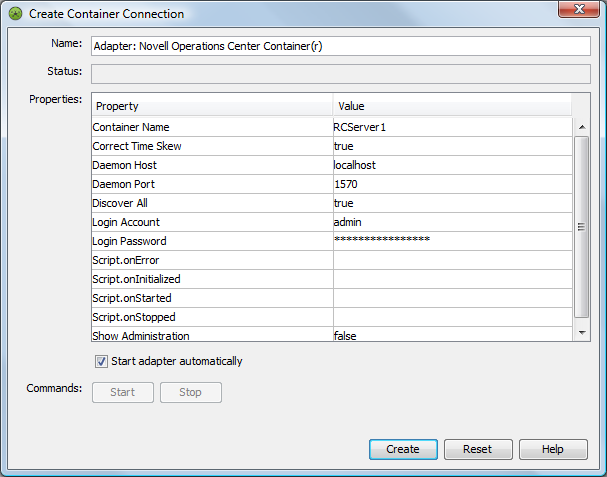The image size is (607, 477).
Task: Click the empty Script.onInitialized value cell
Action: coord(453,279)
